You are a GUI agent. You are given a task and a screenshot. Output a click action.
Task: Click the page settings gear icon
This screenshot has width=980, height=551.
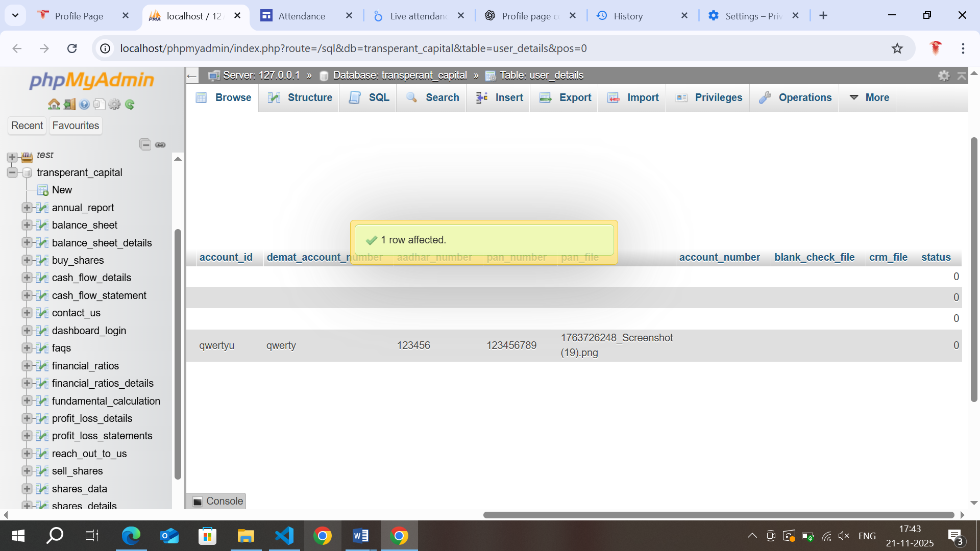tap(944, 76)
